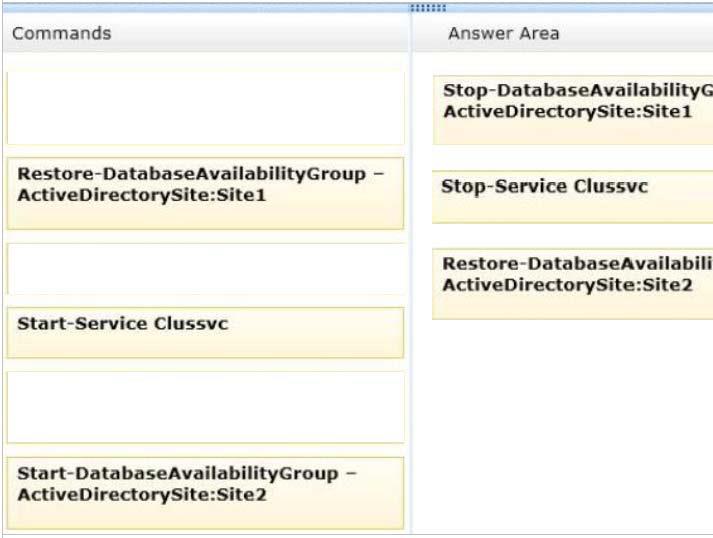Choose the Stop-Service Clussvc answer tile
This screenshot has width=713, height=538.
pyautogui.click(x=573, y=197)
